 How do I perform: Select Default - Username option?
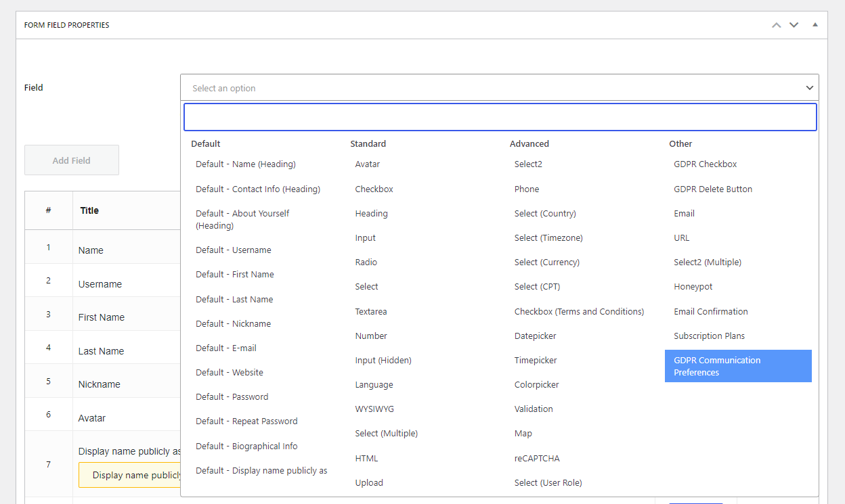point(234,250)
